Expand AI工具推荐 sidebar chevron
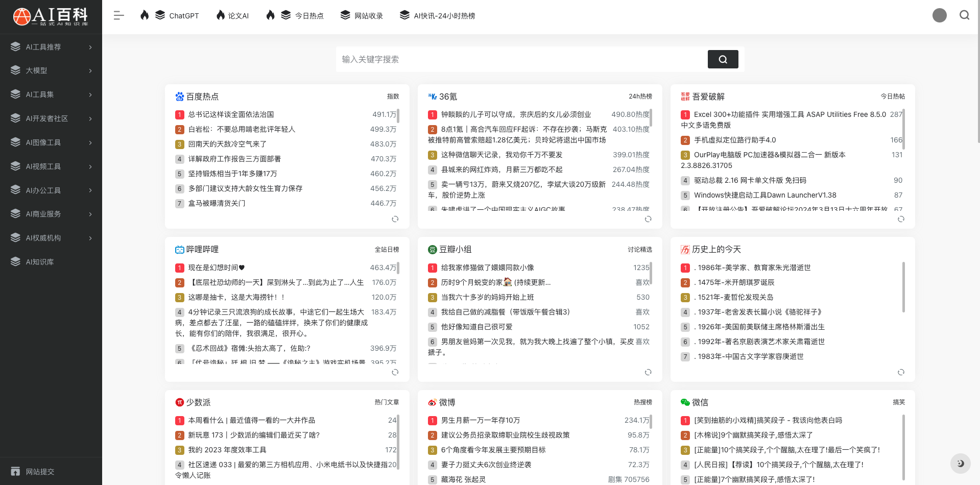Screen dimensions: 980x485 [90, 47]
